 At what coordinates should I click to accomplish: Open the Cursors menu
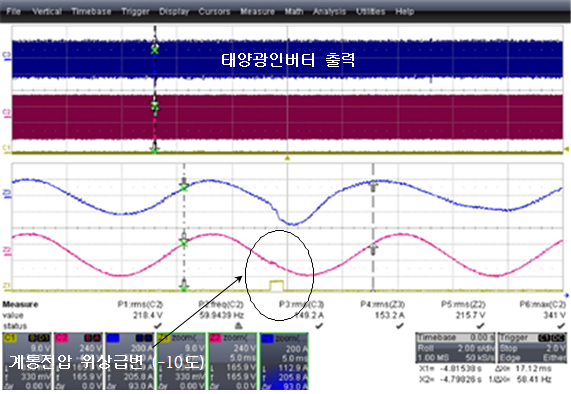pyautogui.click(x=214, y=11)
